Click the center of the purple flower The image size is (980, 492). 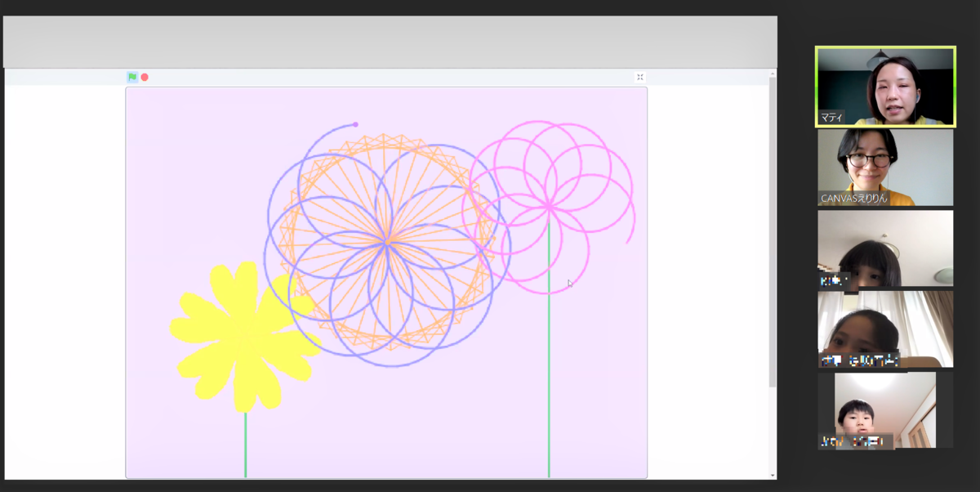tap(388, 242)
